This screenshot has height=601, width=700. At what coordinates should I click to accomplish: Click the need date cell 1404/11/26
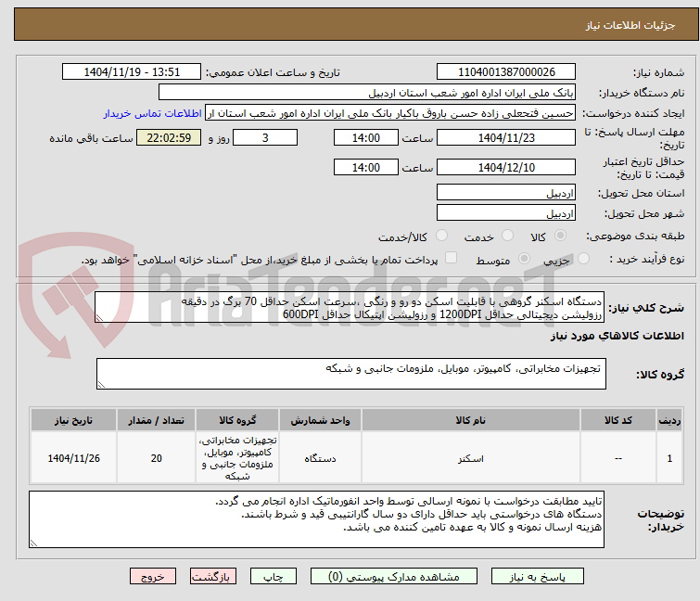[x=73, y=458]
